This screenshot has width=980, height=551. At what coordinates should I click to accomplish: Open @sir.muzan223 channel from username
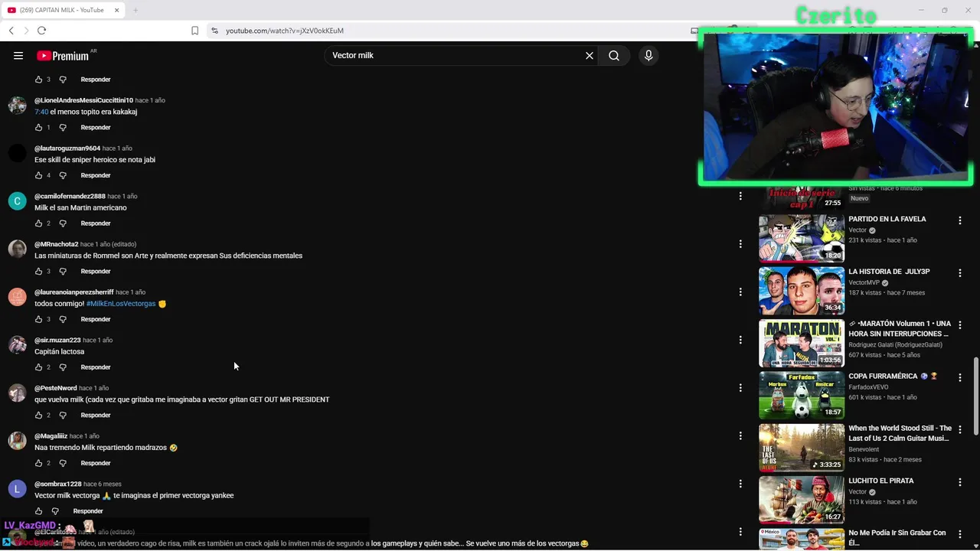pyautogui.click(x=57, y=340)
